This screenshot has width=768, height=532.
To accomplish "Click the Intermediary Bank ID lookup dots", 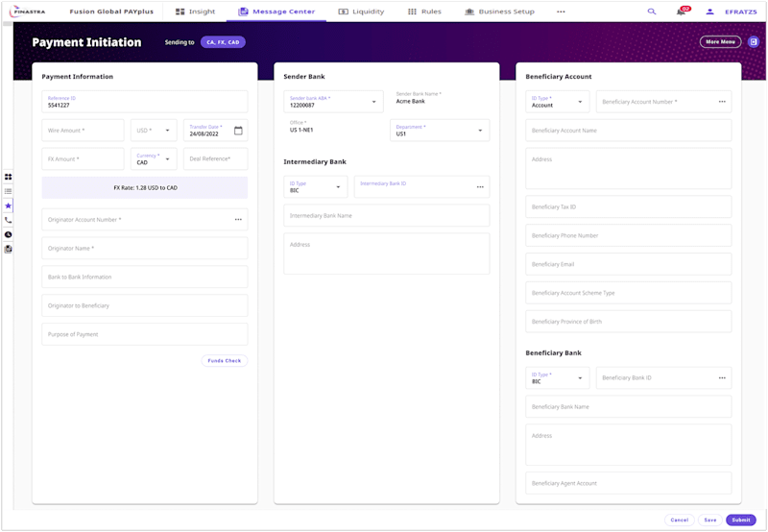I will [x=480, y=186].
